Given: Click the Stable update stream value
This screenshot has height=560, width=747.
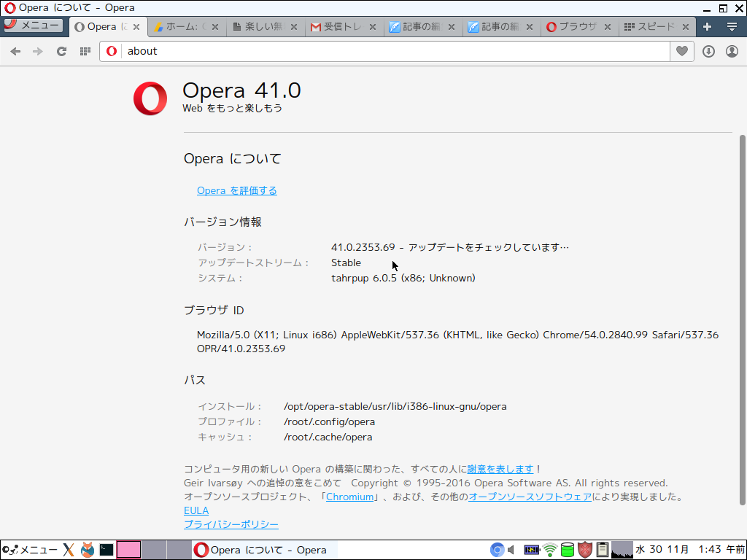Looking at the screenshot, I should [346, 262].
